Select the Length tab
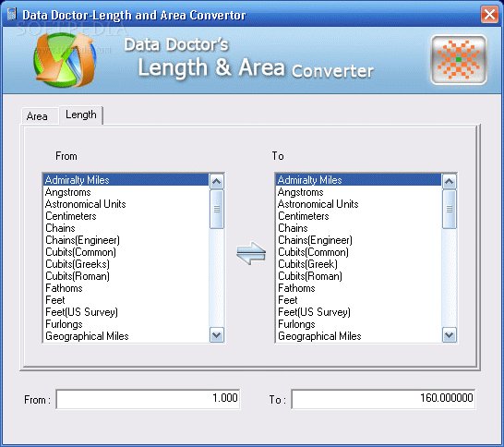Viewport: 504px width, 447px height. point(81,115)
